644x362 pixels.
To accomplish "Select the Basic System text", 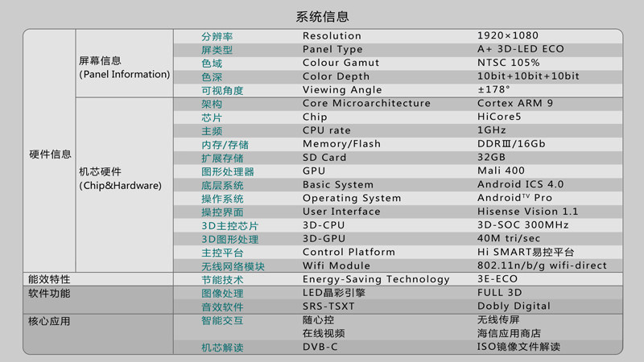I will 338,185.
